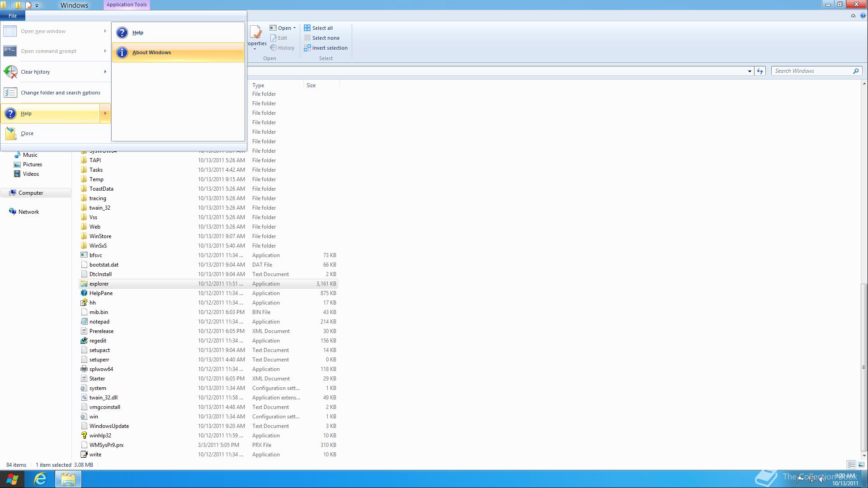This screenshot has width=868, height=488.
Task: Sort by the Size column header
Action: click(321, 85)
